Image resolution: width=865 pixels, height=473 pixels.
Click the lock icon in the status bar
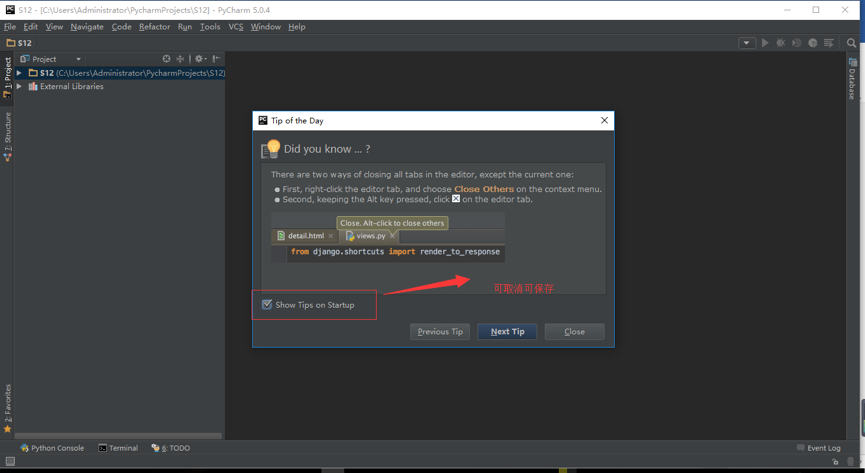coord(835,461)
